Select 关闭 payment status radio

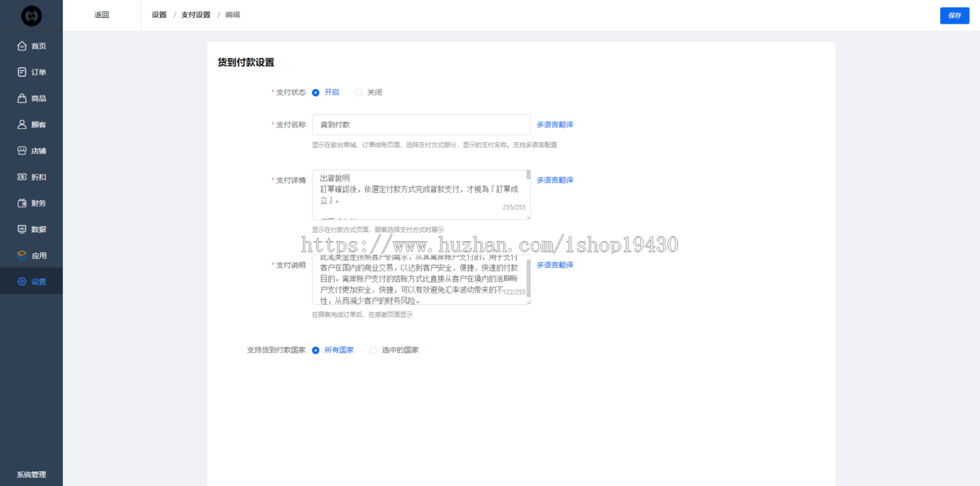click(359, 92)
